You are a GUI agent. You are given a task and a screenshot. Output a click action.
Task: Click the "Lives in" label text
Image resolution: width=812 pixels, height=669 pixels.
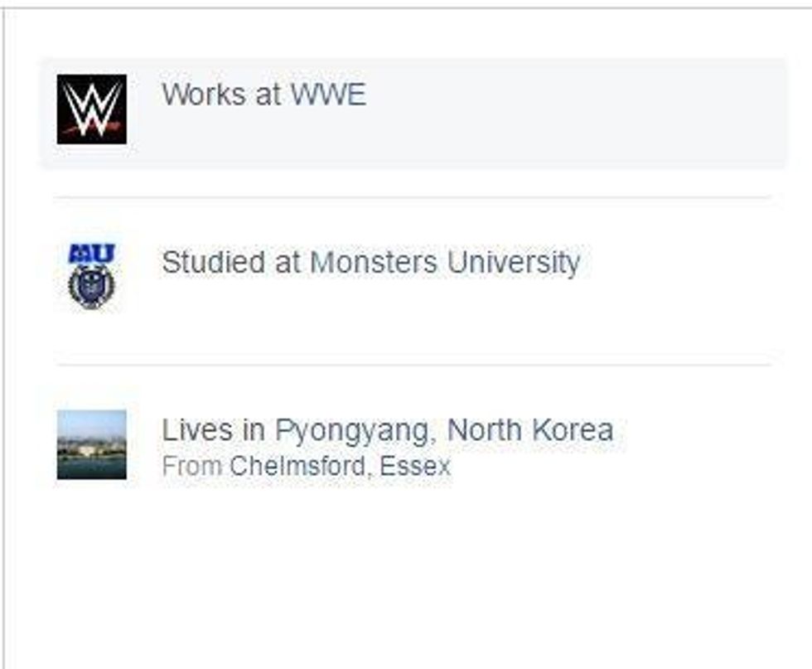(214, 430)
